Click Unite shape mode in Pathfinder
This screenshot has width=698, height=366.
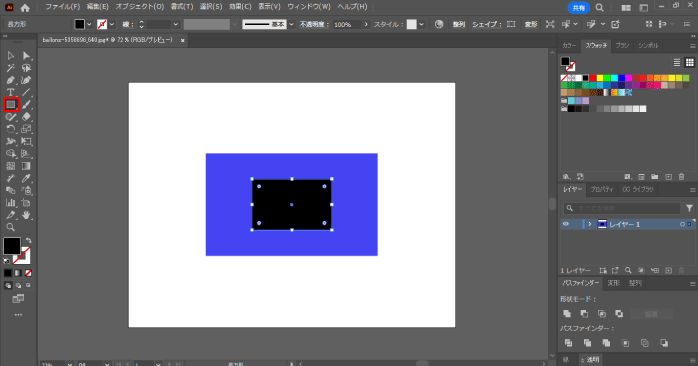pyautogui.click(x=567, y=313)
